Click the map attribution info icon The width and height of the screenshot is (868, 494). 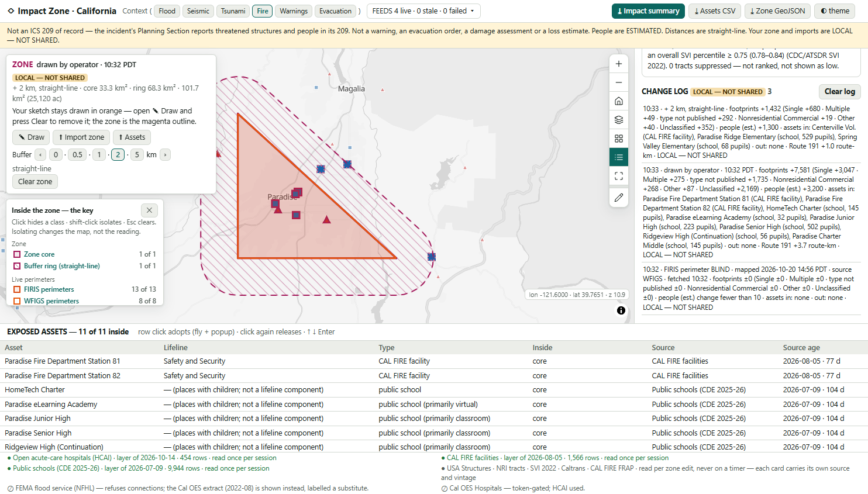point(621,310)
